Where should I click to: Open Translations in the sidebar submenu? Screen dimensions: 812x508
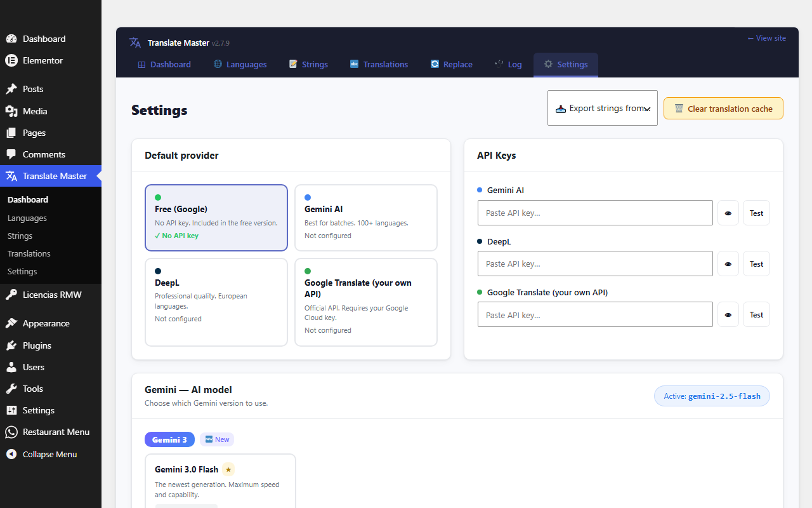click(x=29, y=253)
